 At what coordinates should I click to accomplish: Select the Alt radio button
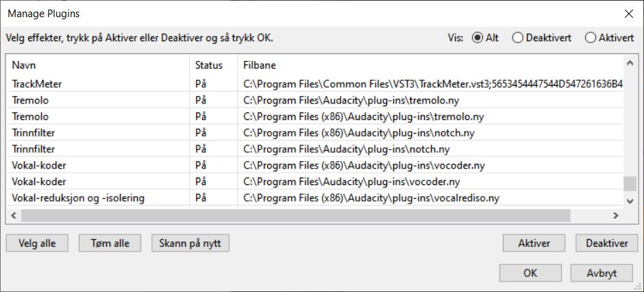pos(478,38)
